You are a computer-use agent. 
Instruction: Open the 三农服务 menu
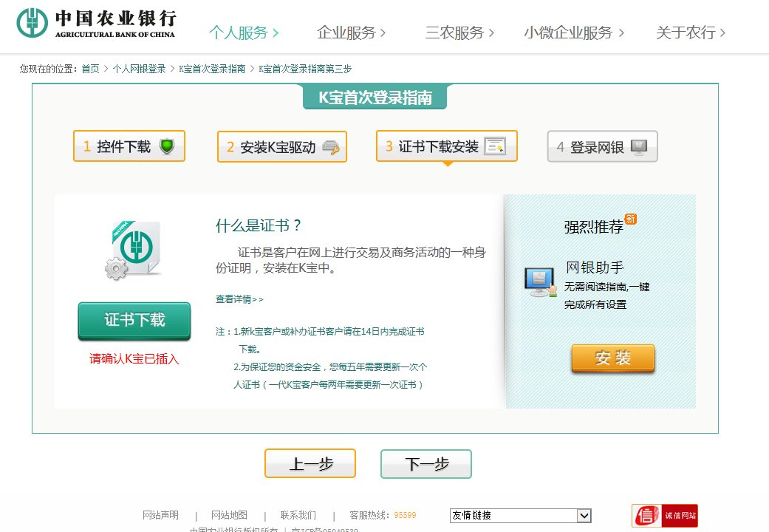coord(457,33)
